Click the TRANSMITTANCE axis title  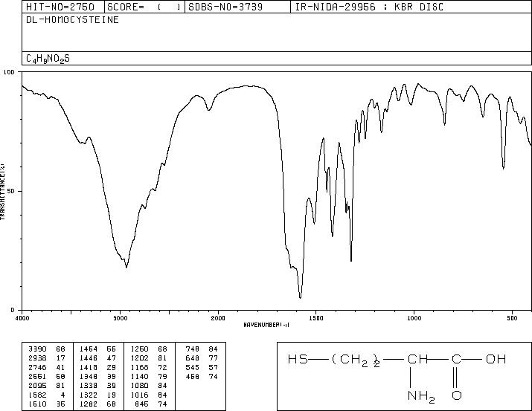pos(3,191)
